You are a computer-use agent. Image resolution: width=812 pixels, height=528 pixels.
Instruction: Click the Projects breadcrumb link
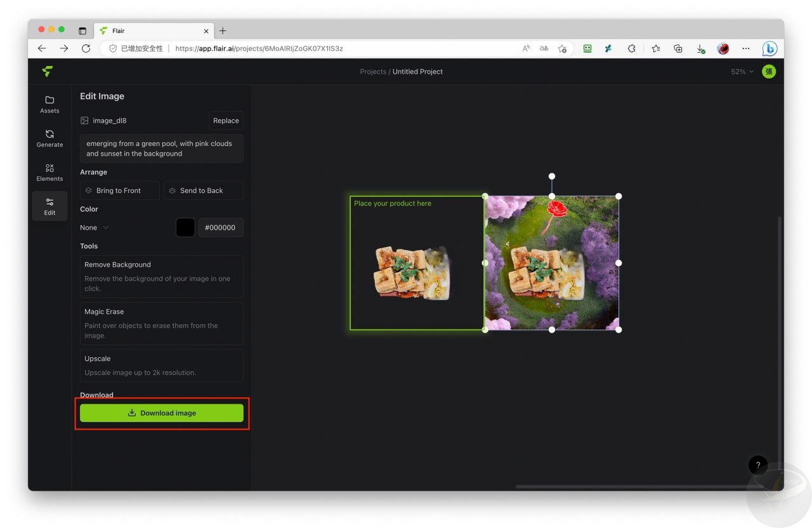tap(373, 72)
